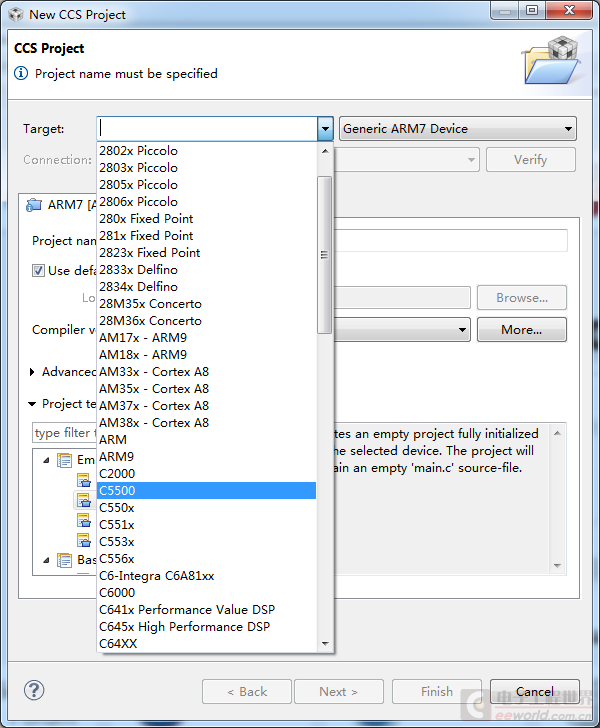Click the Basic Examples folder icon

pyautogui.click(x=64, y=560)
